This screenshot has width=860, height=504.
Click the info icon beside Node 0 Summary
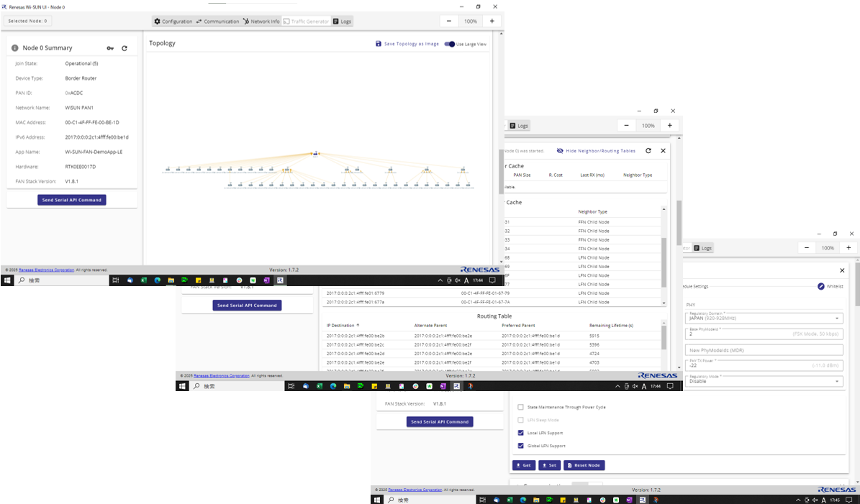[x=15, y=48]
